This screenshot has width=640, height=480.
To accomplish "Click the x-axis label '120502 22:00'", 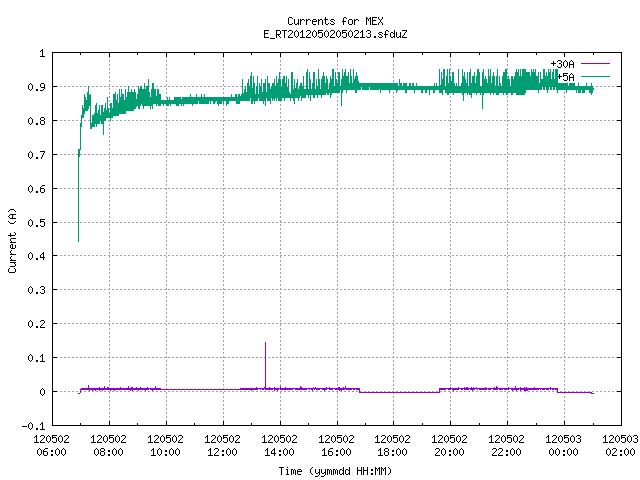I will click(506, 445).
